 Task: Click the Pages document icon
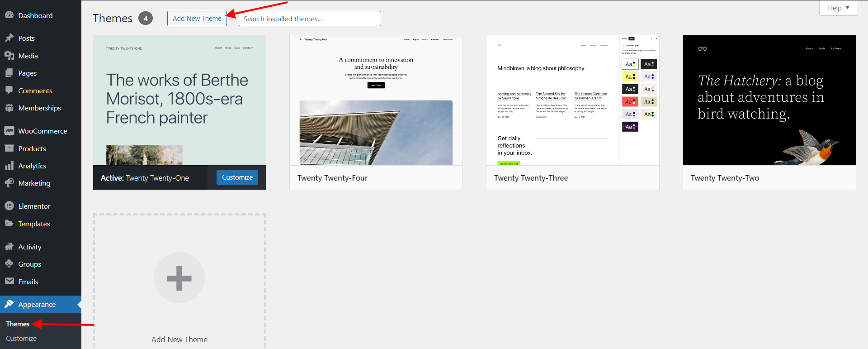(x=9, y=73)
